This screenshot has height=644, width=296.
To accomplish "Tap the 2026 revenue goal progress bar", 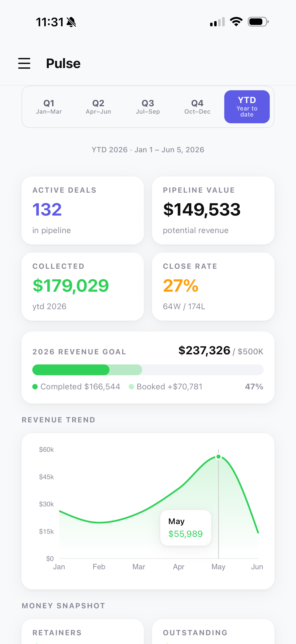I will 148,370.
